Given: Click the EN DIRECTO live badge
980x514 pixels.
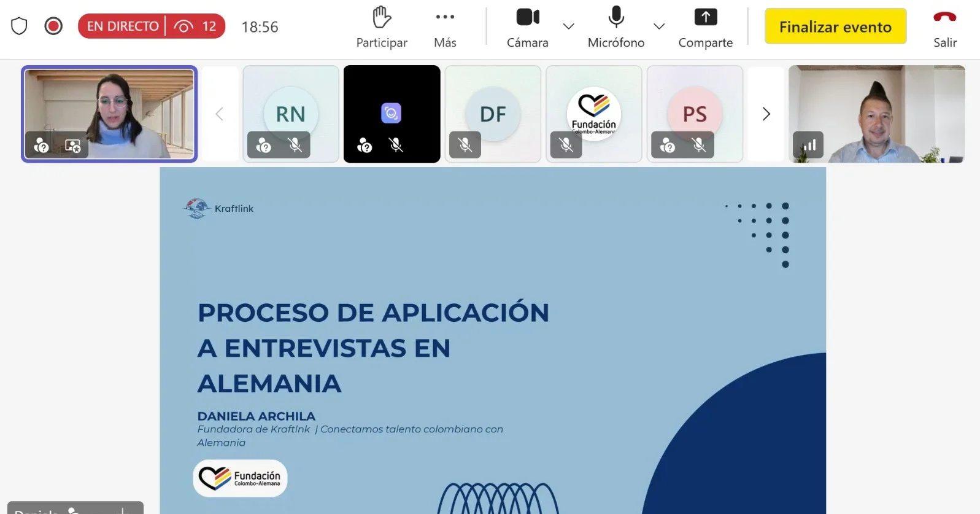Looking at the screenshot, I should [x=123, y=26].
